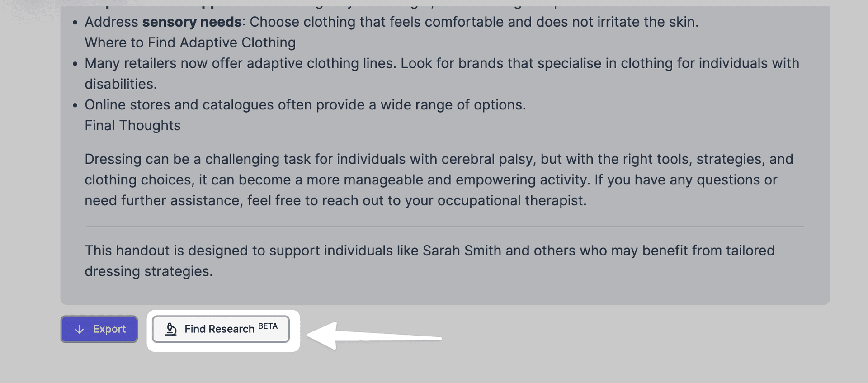Click the BETA badge on Find Research
This screenshot has height=383, width=868.
tap(268, 326)
